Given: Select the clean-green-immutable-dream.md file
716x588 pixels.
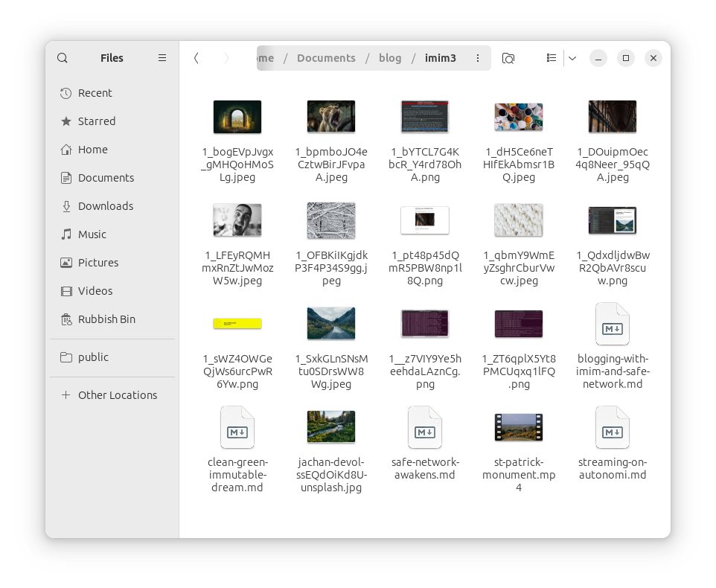Looking at the screenshot, I should 237,428.
